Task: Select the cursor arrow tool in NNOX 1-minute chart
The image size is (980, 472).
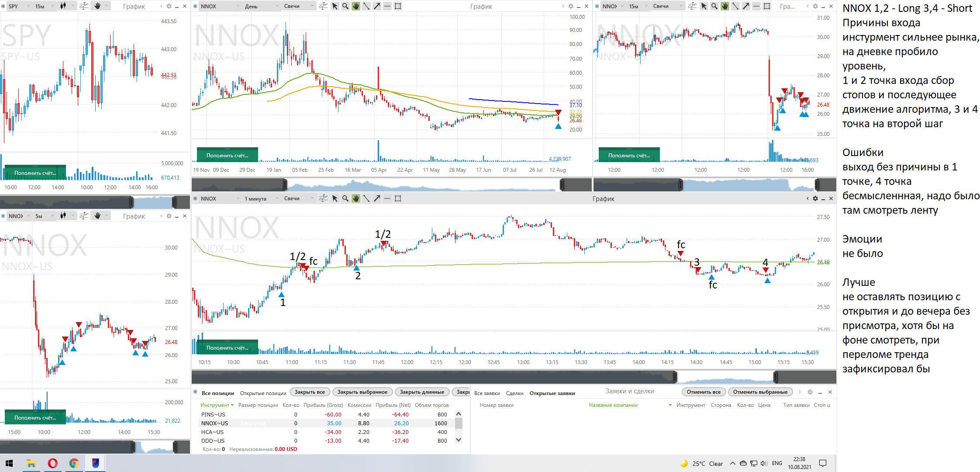Action: coord(335,198)
